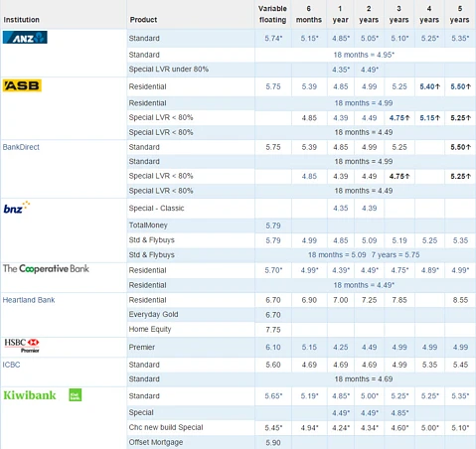Click Heartland 'Everyday Gold' product
The image size is (476, 449).
[x=153, y=314]
